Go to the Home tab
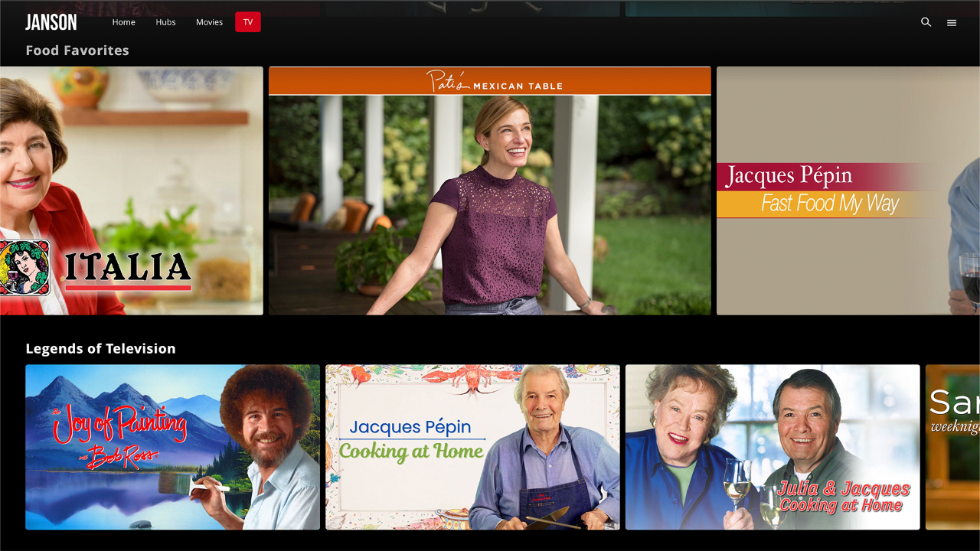This screenshot has width=980, height=551. 124,22
